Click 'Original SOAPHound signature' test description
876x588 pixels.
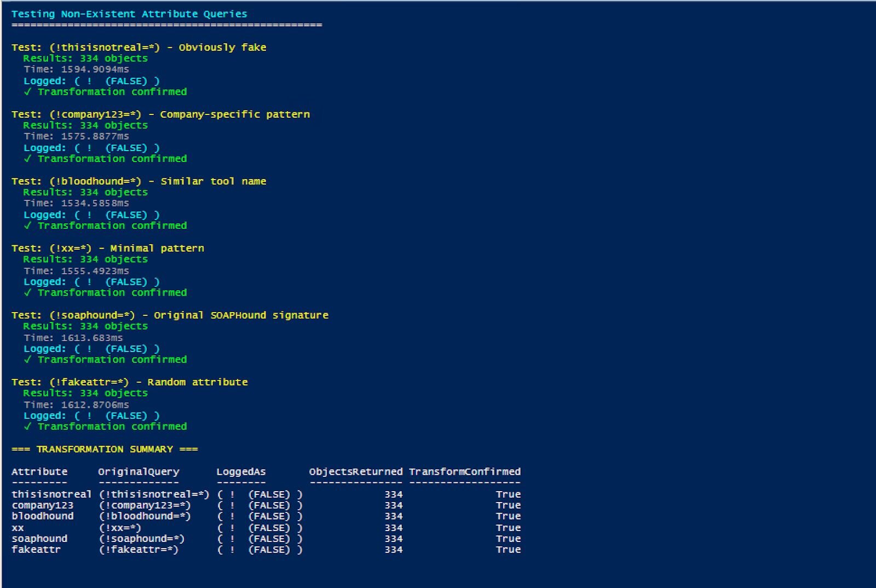tap(241, 315)
